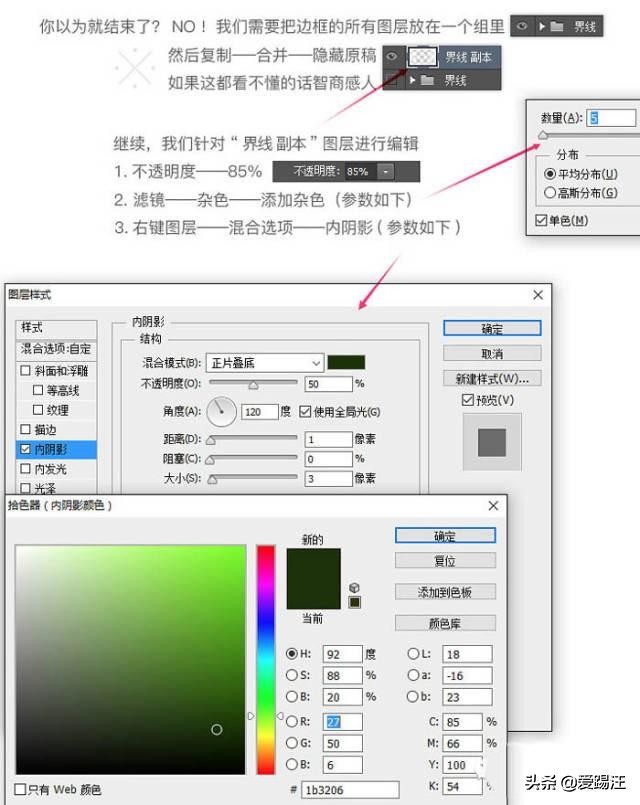The image size is (640, 805).
Task: Toggle the eye icon beside the 界线 group at top right
Action: tap(522, 26)
